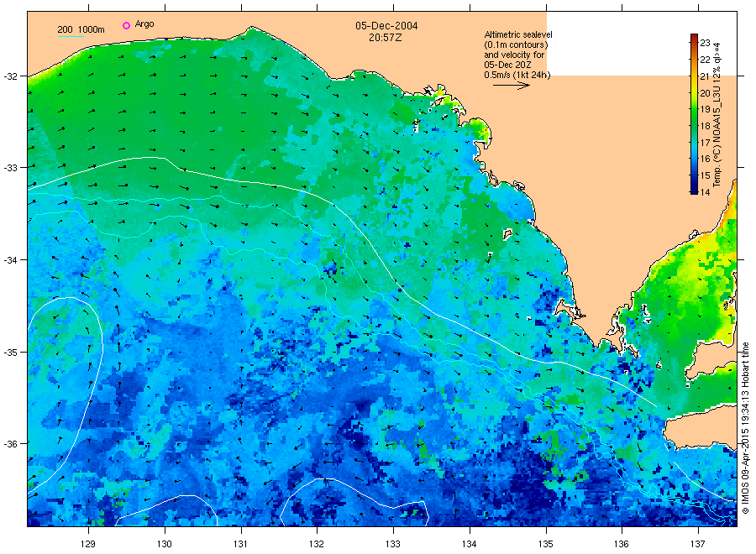This screenshot has height=554, width=756.
Task: Click the 14 degree colorbar tick label
Action: point(706,192)
